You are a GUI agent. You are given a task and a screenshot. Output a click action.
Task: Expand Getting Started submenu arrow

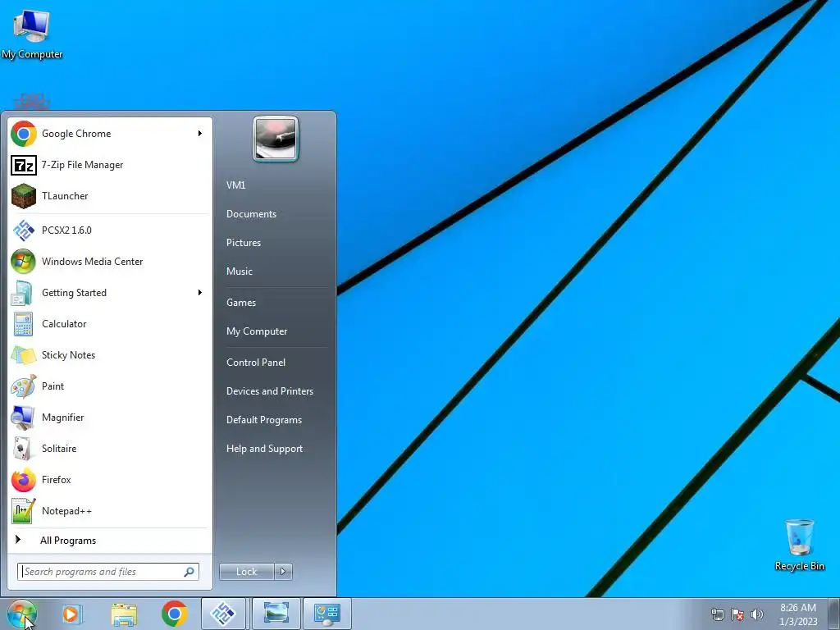[200, 293]
